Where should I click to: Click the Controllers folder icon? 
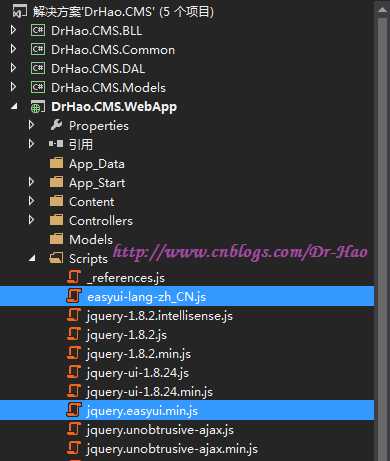coord(56,220)
